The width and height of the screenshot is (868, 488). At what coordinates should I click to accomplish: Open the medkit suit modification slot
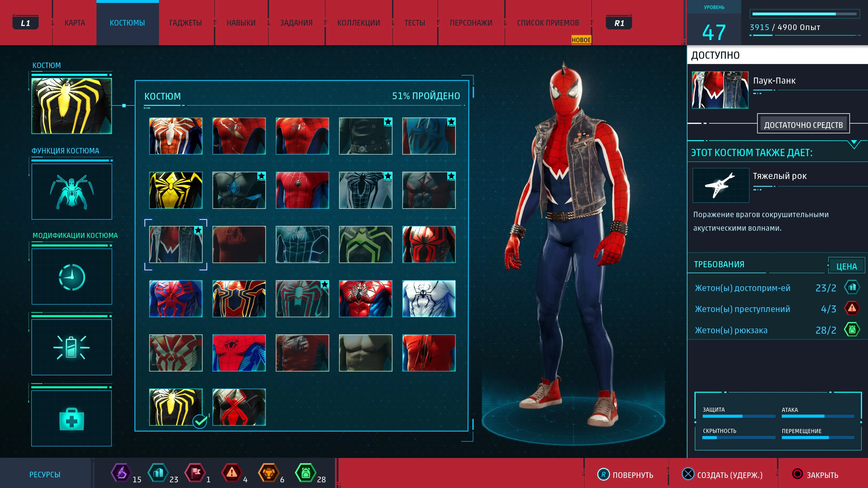coord(72,418)
